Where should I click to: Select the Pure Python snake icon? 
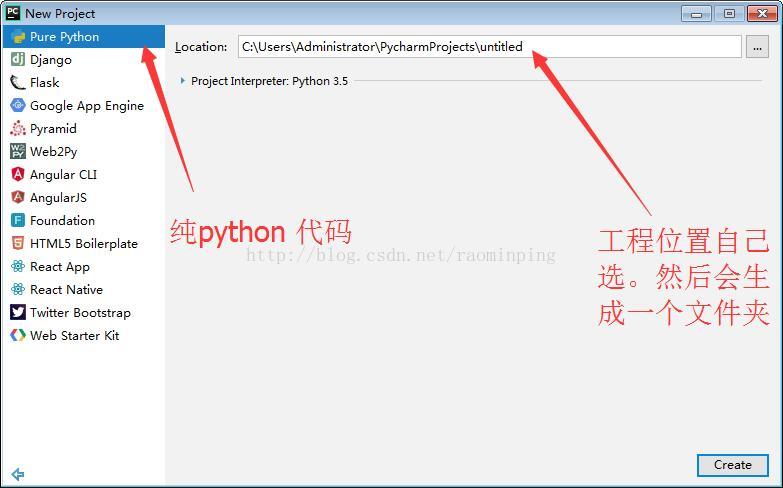tap(18, 37)
